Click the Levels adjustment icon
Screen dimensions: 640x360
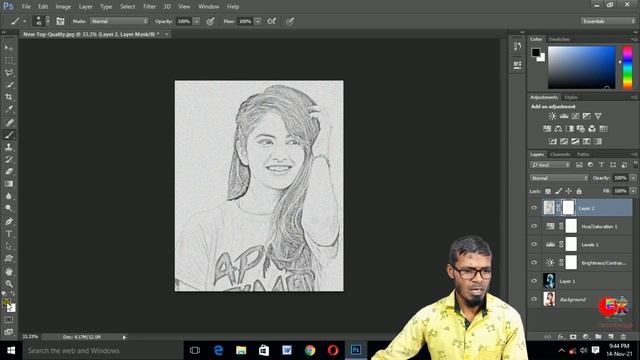(x=564, y=116)
